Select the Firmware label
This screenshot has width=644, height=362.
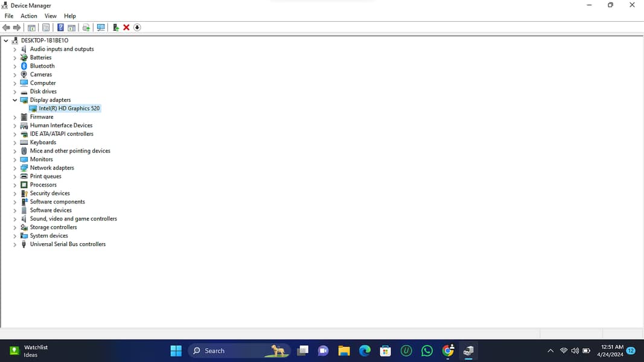(x=42, y=117)
